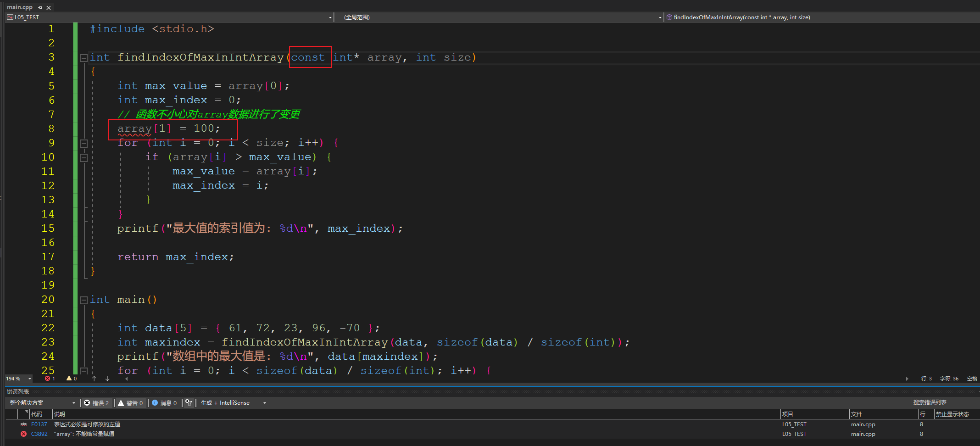Viewport: 980px width, 446px height.
Task: Toggle the 错误 2 errors filter
Action: tap(97, 403)
